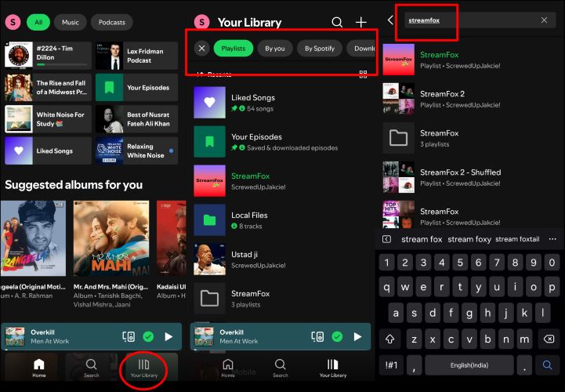Open profile avatar on home screen
Screen dimensions: 565x392
13,23
